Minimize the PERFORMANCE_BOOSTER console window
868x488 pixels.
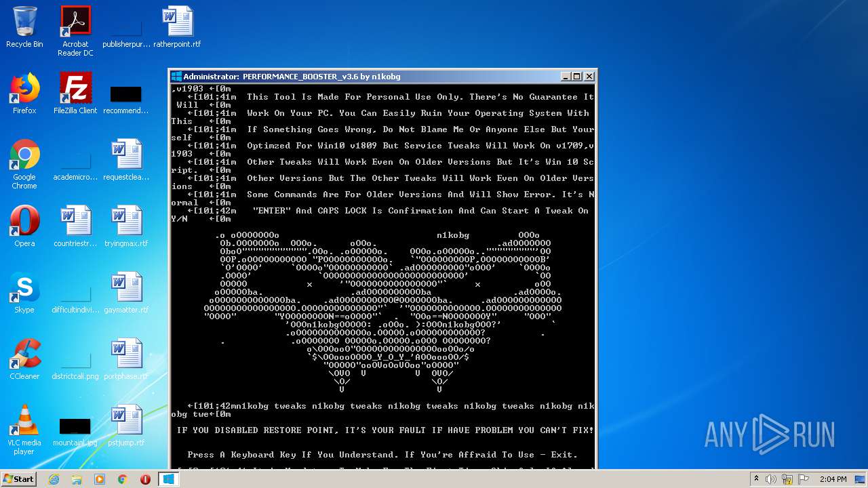coord(565,77)
